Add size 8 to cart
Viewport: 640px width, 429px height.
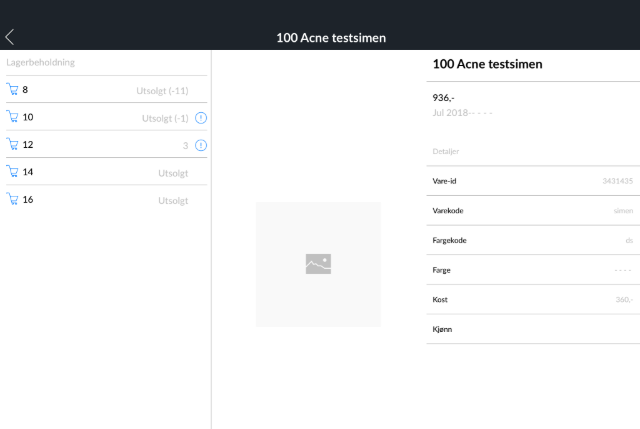tap(12, 89)
